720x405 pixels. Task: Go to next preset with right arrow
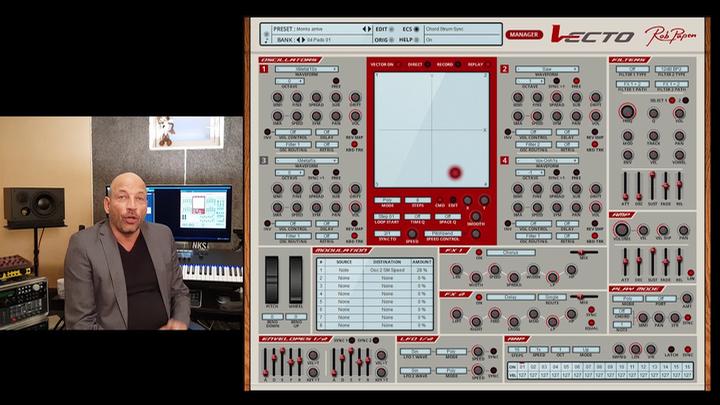[x=369, y=29]
